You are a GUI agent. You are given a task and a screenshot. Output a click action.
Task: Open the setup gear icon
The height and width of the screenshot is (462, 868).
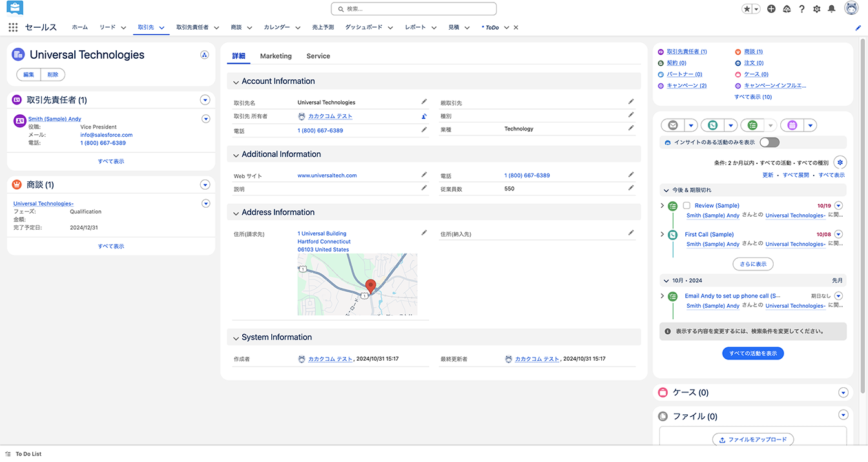coord(816,9)
